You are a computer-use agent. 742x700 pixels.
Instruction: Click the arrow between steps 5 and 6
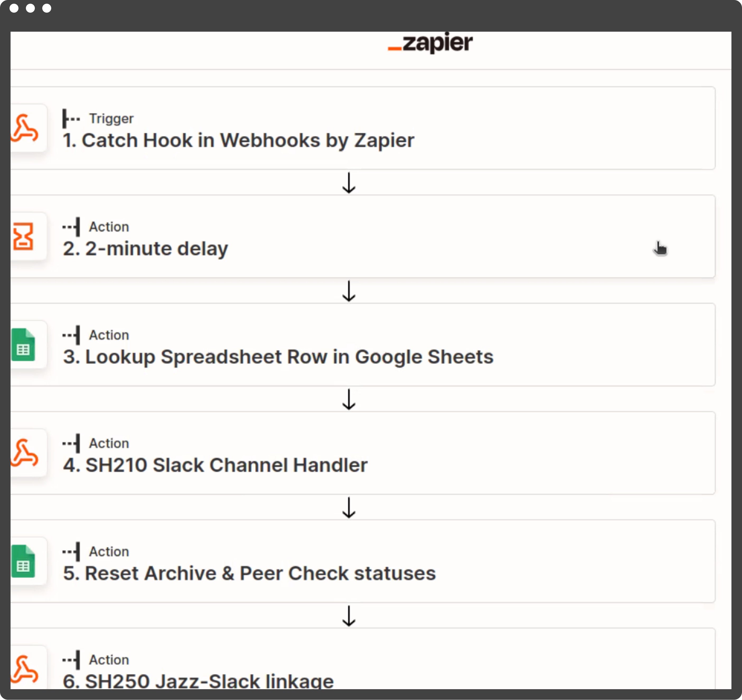tap(349, 616)
